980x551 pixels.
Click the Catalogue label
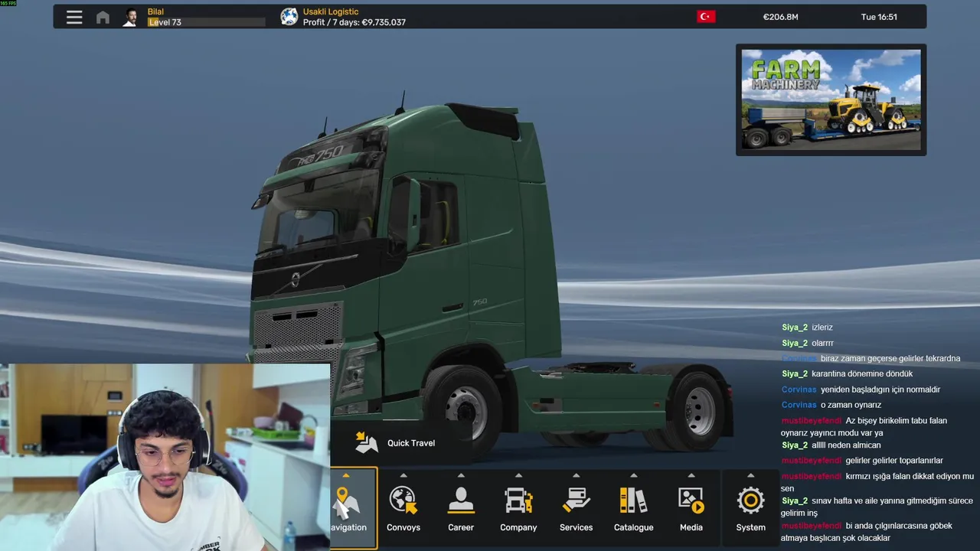633,527
